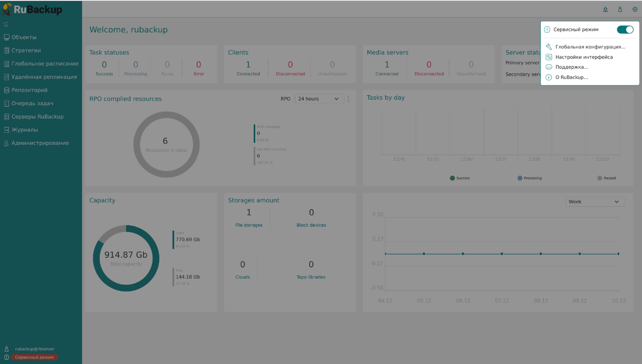Click the File storages link
The height and width of the screenshot is (364, 642).
coord(249,225)
